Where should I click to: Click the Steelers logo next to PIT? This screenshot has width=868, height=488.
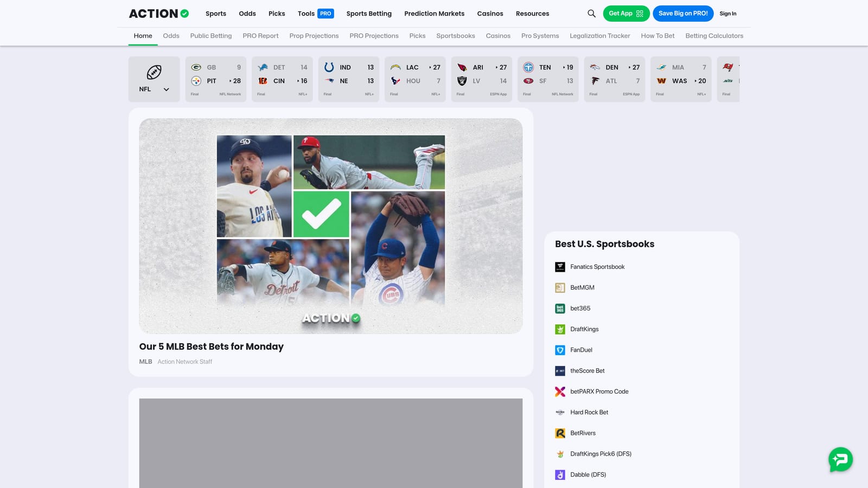(x=196, y=81)
